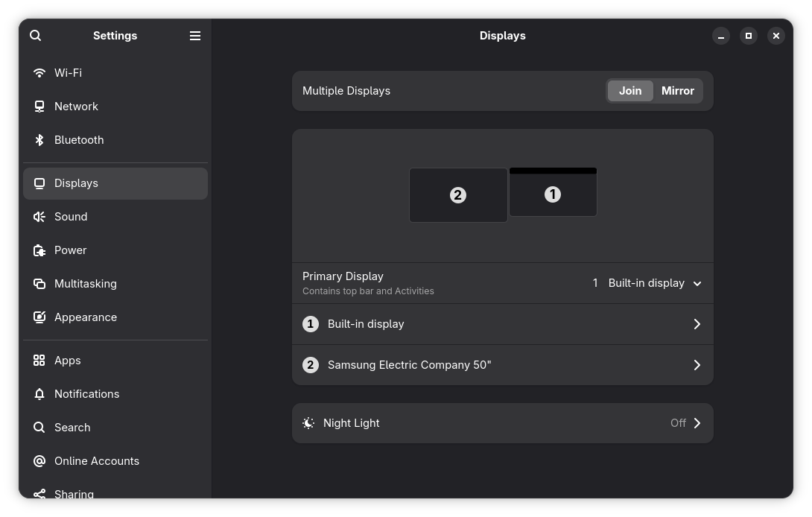Image resolution: width=812 pixels, height=517 pixels.
Task: Expand Samsung Electric Company 50" chevron
Action: (x=697, y=365)
